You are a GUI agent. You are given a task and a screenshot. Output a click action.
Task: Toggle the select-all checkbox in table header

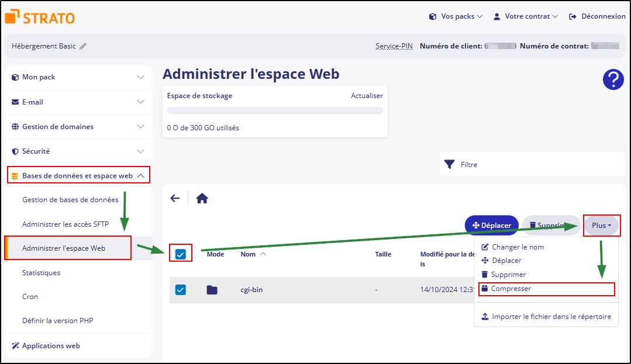click(181, 254)
